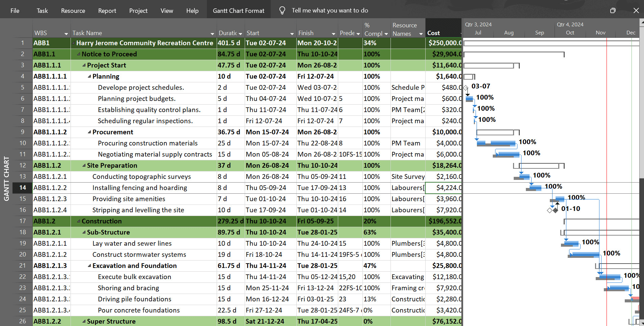The height and width of the screenshot is (326, 644).
Task: Collapse the Procurement task group
Action: 89,132
